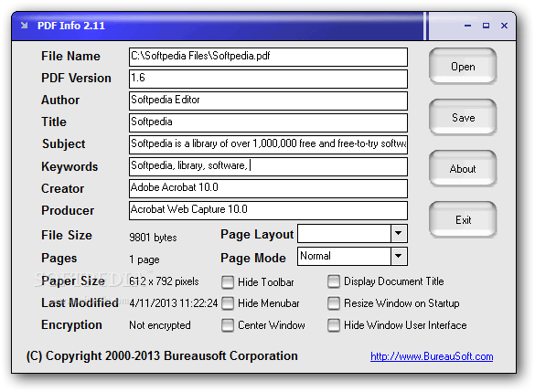535x392 pixels.
Task: Click the PDF Version field showing 1.6
Action: (x=268, y=79)
